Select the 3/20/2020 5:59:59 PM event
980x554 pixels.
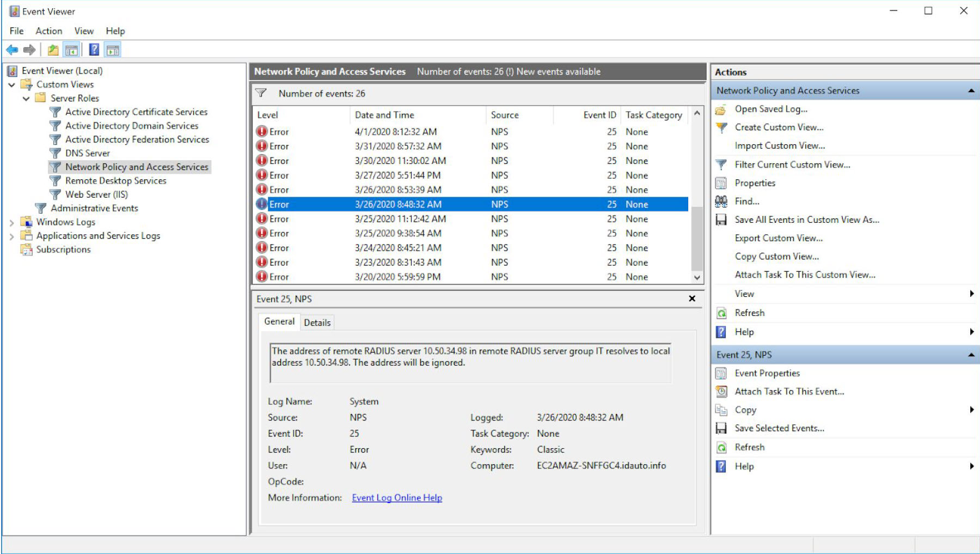click(471, 277)
